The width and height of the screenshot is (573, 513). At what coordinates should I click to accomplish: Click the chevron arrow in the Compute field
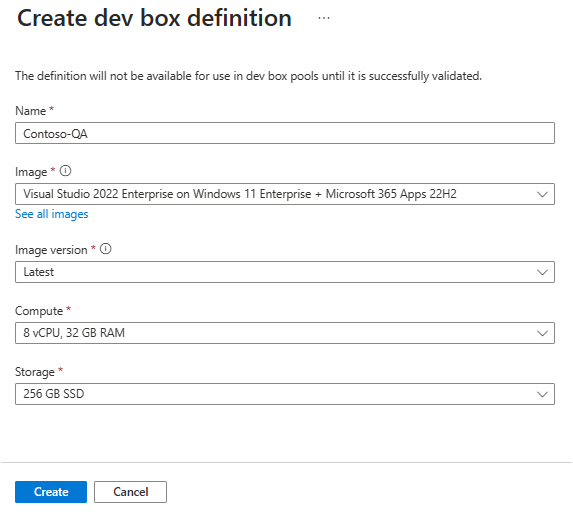click(542, 333)
